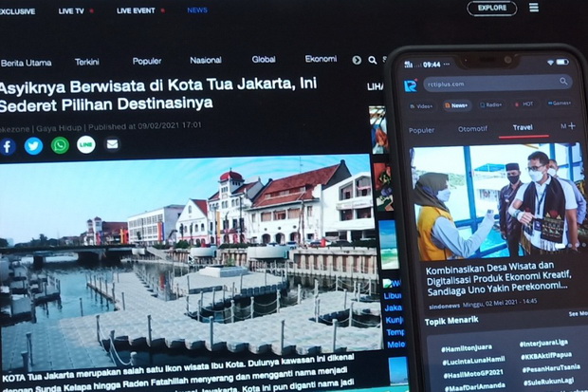Viewport: 588px width, 392px height.
Task: Tap Topik Menarik heading on phone
Action: [451, 321]
